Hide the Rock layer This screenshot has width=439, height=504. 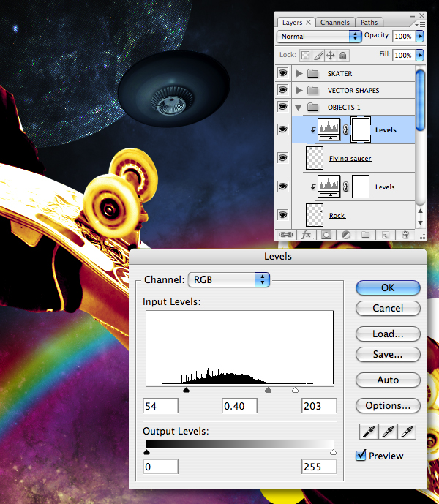(282, 214)
